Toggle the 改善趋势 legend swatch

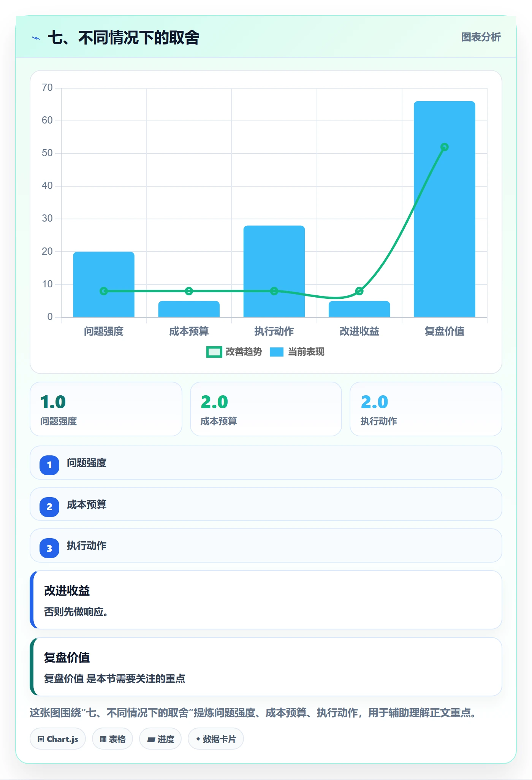tap(214, 352)
